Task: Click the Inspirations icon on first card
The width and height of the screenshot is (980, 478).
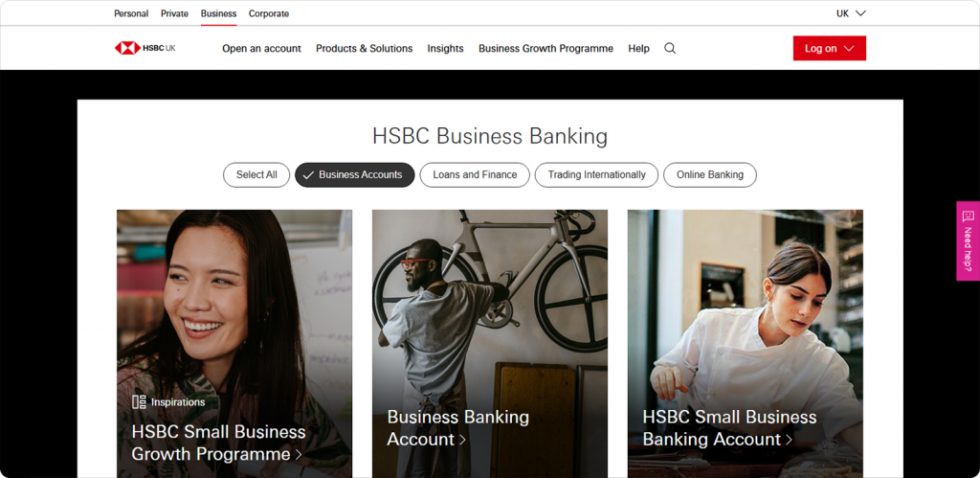Action: (x=139, y=401)
